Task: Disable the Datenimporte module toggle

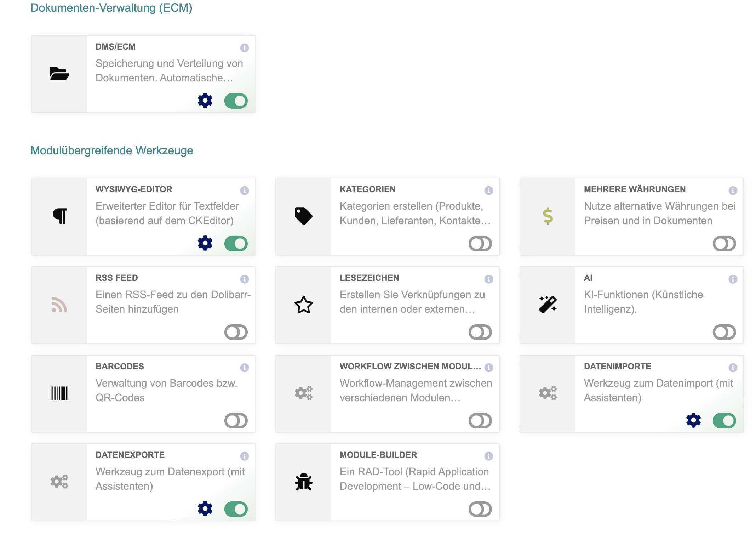Action: pyautogui.click(x=724, y=421)
